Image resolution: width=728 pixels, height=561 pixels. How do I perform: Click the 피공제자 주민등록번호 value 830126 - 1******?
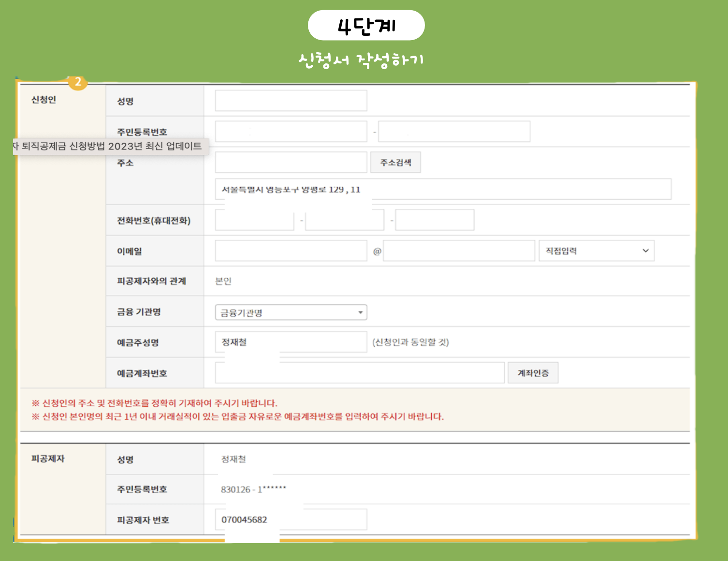click(x=254, y=489)
